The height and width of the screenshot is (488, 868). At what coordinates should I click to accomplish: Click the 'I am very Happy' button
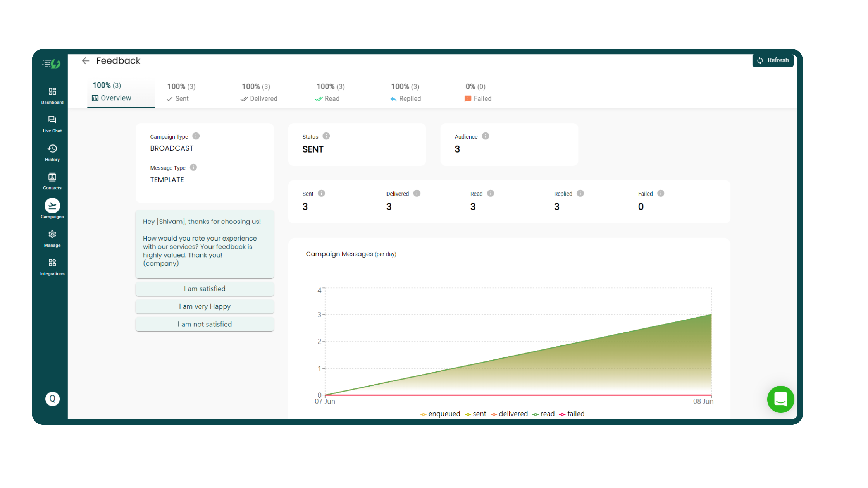(x=205, y=306)
